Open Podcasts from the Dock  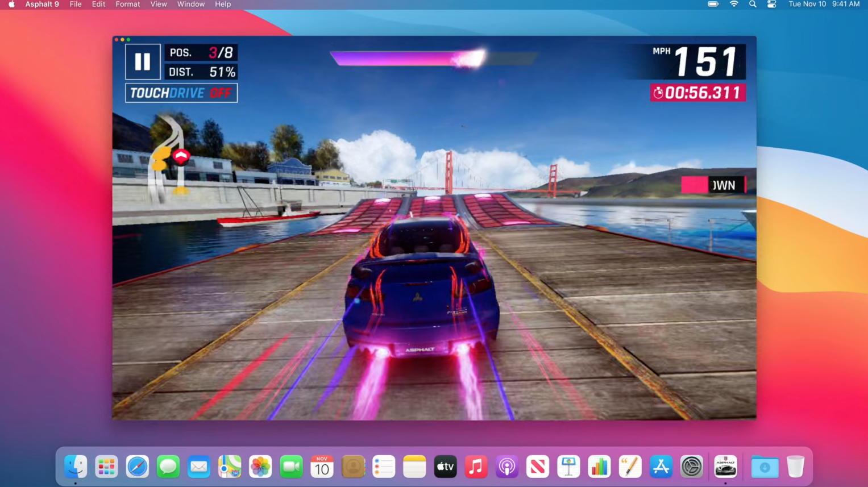(x=506, y=467)
